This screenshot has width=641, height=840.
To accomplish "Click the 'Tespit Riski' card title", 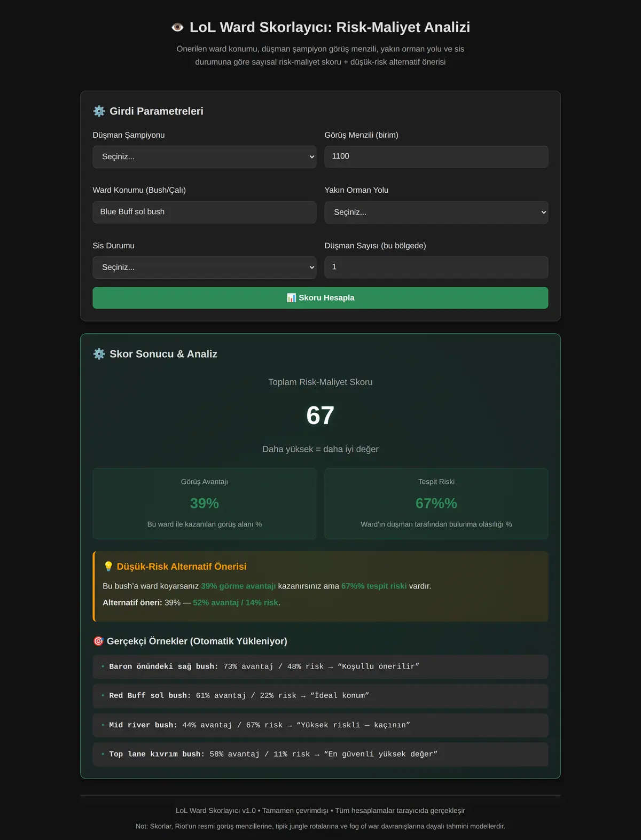I will tap(436, 482).
